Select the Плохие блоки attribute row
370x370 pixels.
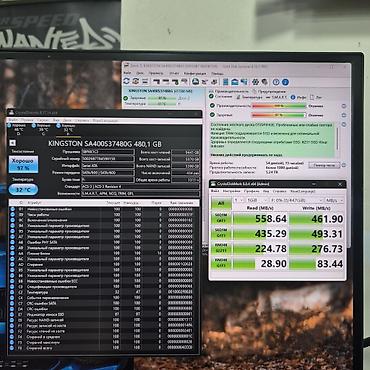[x=104, y=253]
